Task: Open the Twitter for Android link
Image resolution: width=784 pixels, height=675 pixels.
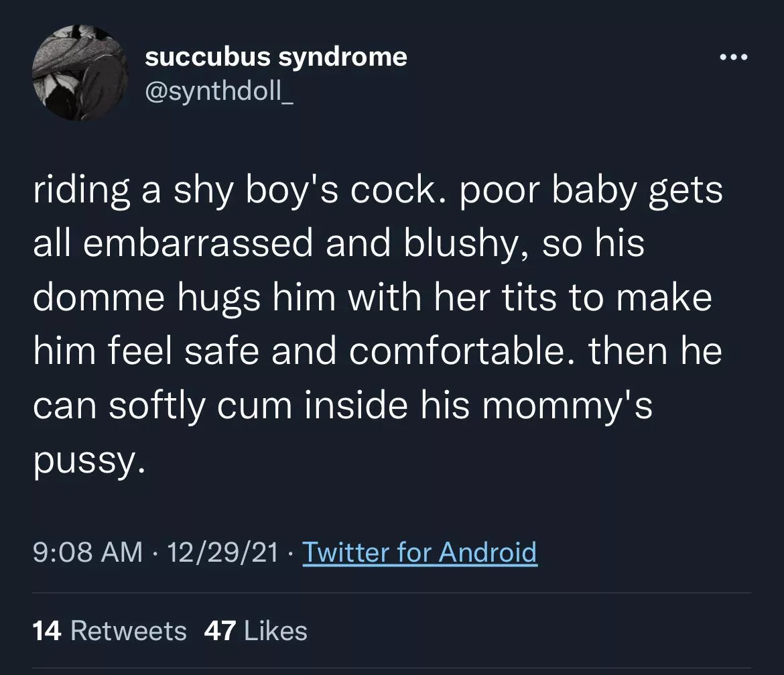Action: tap(419, 553)
